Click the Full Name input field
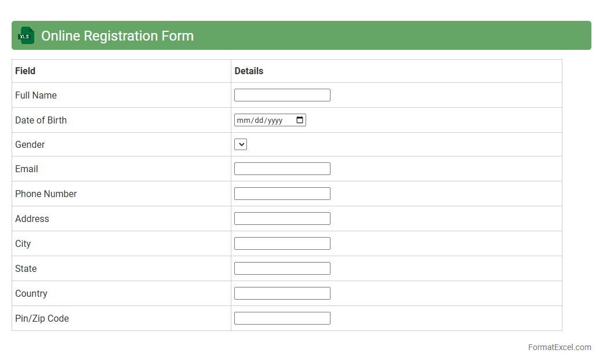Image resolution: width=603 pixels, height=364 pixels. pos(282,95)
